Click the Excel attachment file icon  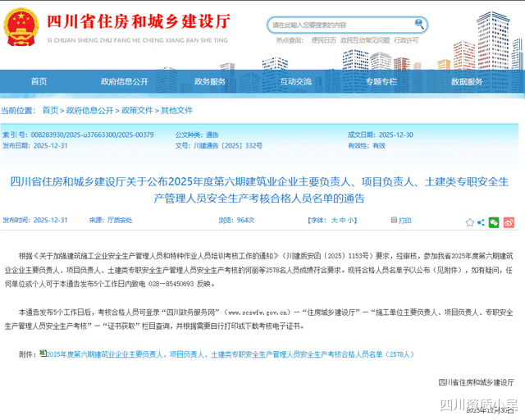[43, 353]
